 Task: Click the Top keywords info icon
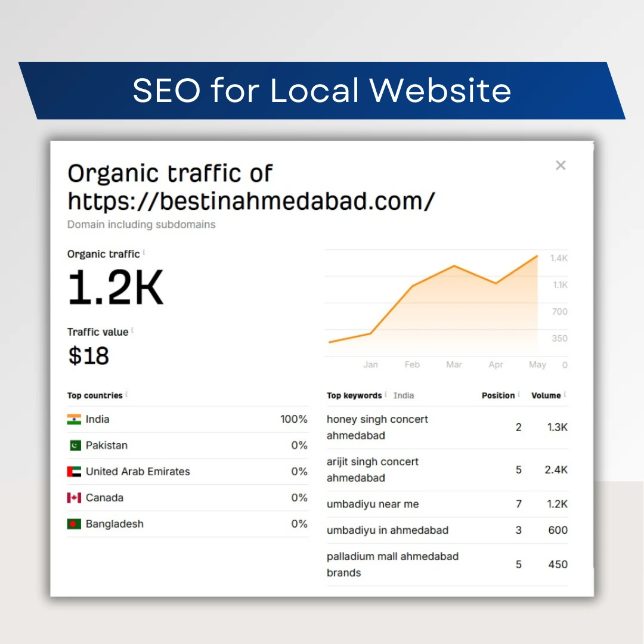tap(386, 394)
